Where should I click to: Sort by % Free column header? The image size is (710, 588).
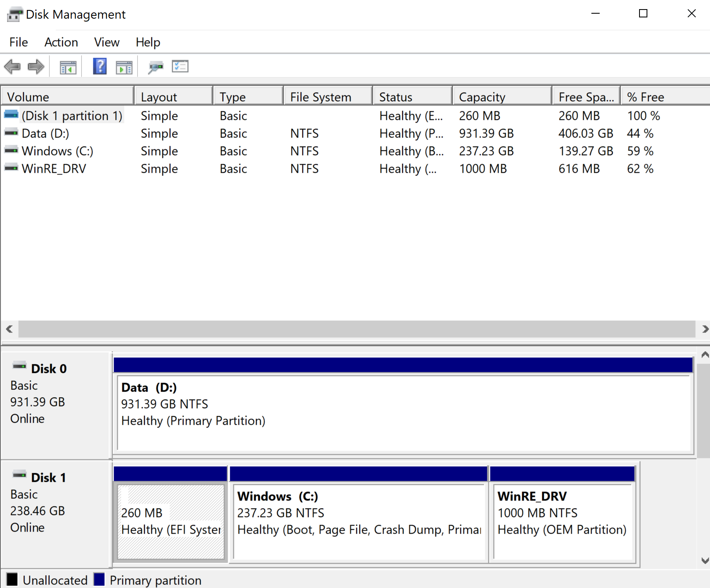click(665, 97)
